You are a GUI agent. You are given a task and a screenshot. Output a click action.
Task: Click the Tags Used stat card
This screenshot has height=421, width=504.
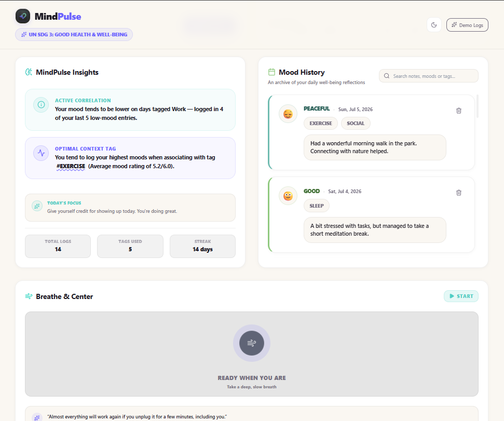[x=130, y=246]
